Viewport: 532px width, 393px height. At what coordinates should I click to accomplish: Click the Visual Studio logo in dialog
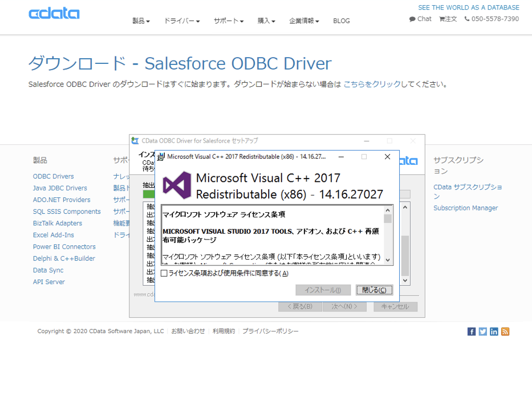(177, 185)
